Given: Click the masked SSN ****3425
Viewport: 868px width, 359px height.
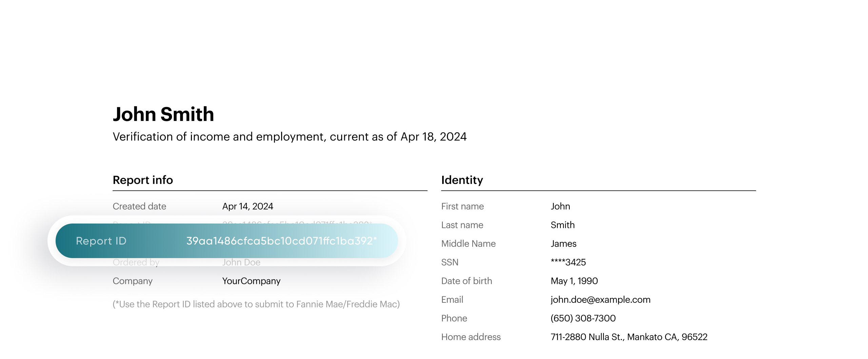Looking at the screenshot, I should tap(568, 262).
